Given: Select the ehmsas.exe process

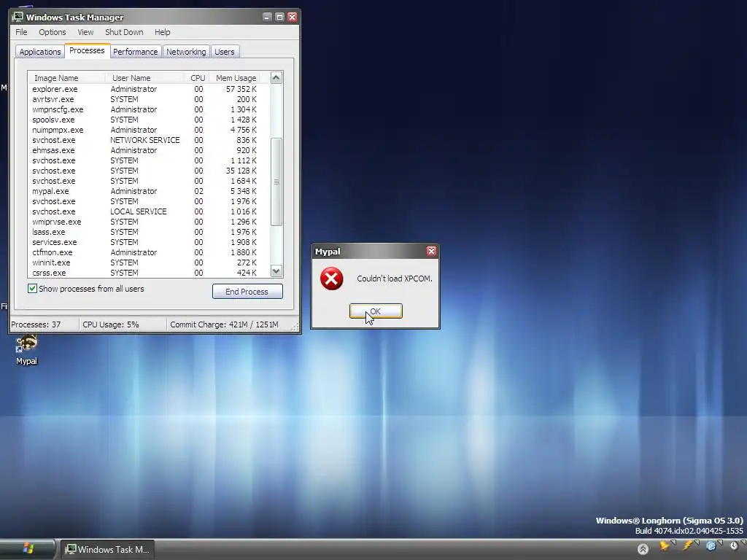Looking at the screenshot, I should click(x=149, y=150).
